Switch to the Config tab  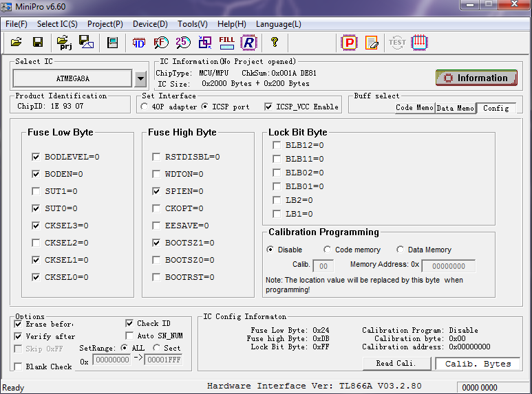[x=496, y=108]
